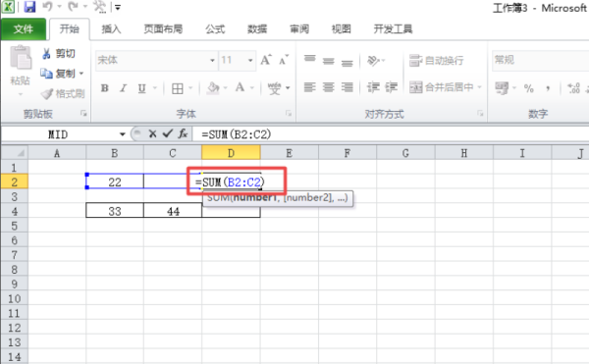This screenshot has height=364, width=589.
Task: Click the Middle Align icon
Action: click(328, 61)
